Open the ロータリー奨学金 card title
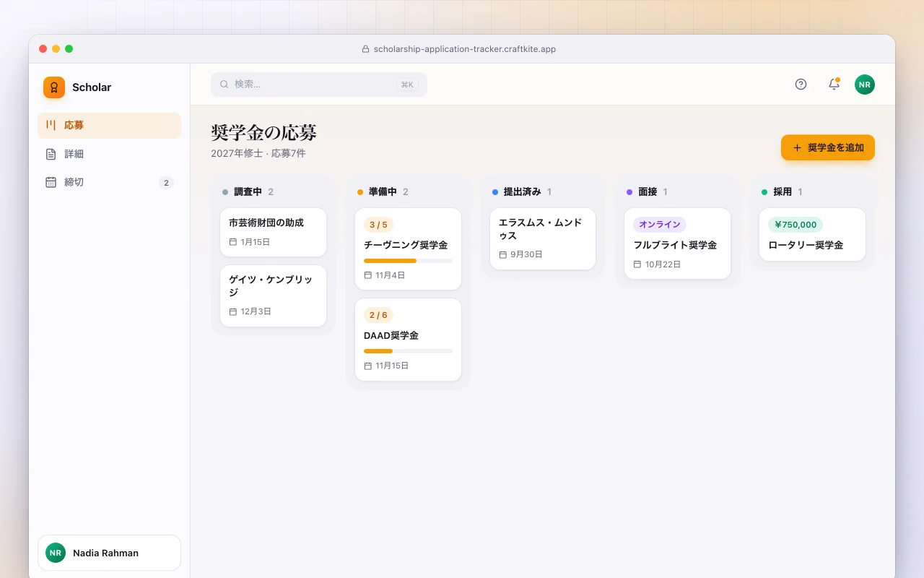 [x=806, y=245]
